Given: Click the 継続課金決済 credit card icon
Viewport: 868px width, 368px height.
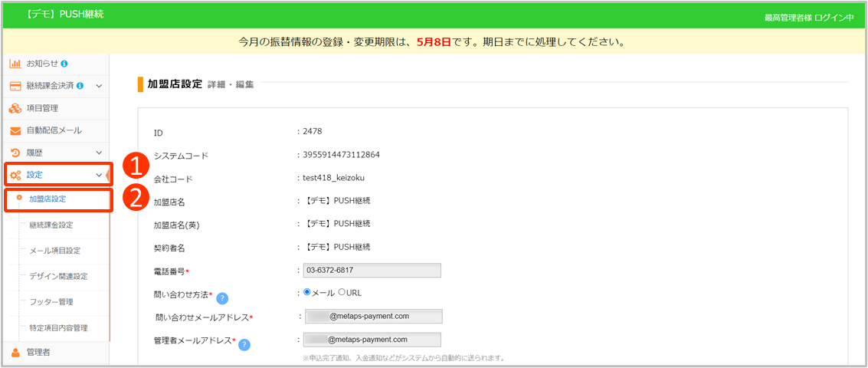Looking at the screenshot, I should pos(15,85).
